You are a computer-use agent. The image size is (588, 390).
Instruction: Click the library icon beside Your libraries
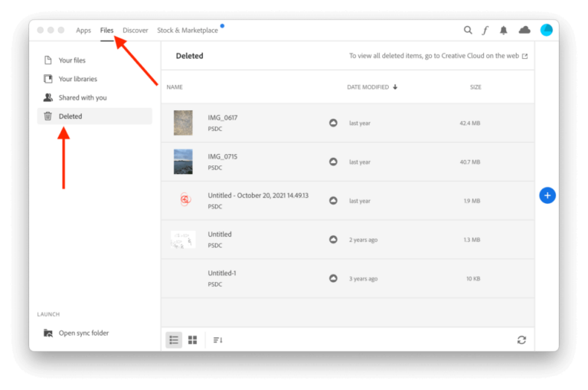[48, 79]
